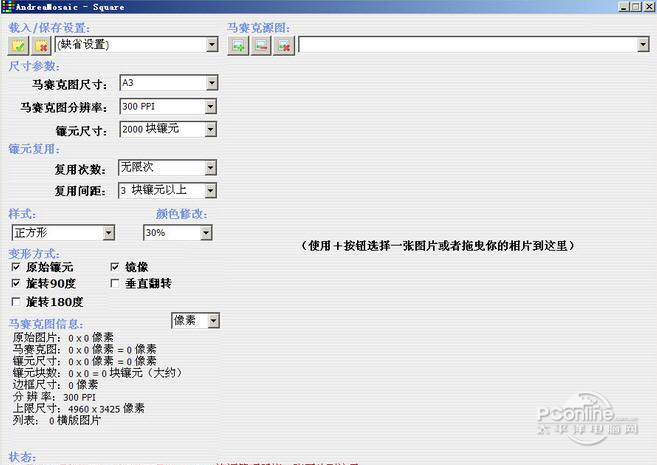Click the delete settings icon with red X
This screenshot has height=465, width=657.
(x=41, y=45)
